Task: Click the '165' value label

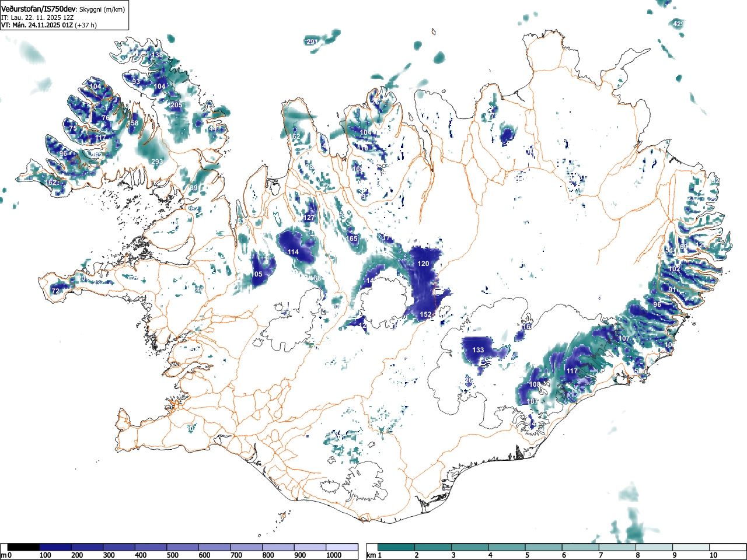Action: tap(352, 239)
